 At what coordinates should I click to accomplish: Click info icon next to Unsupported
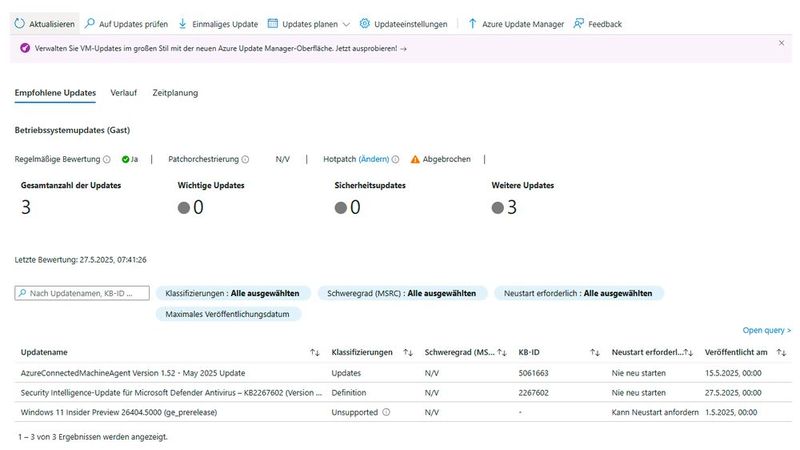(386, 412)
